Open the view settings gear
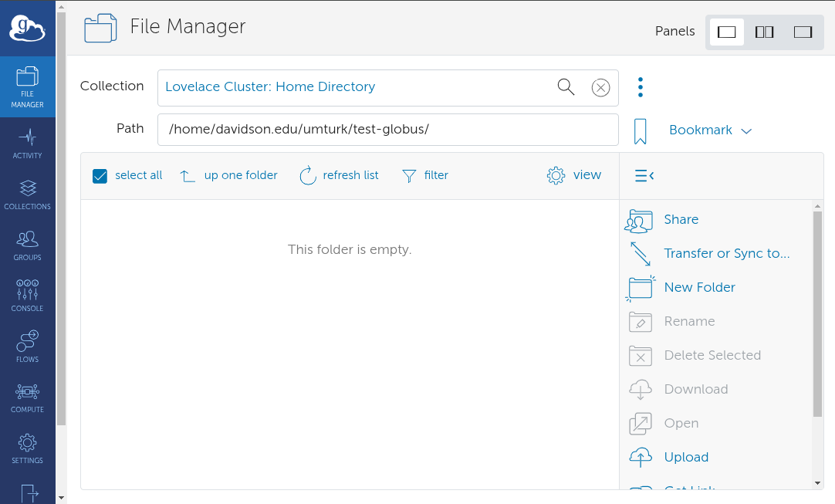 573,175
